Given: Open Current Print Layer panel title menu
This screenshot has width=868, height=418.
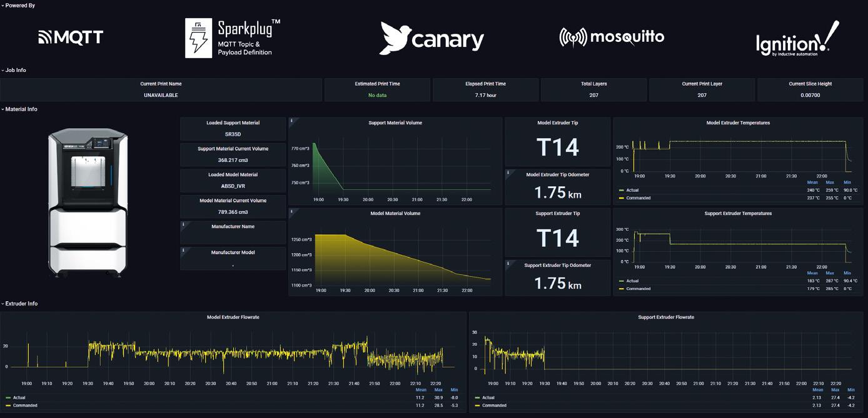Looking at the screenshot, I should [702, 84].
